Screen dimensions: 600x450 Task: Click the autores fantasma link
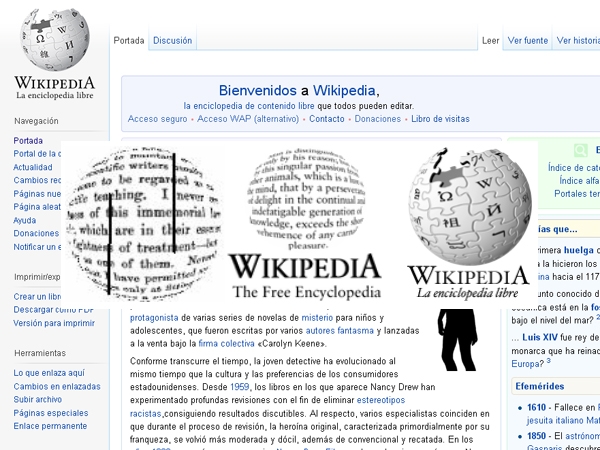coord(340,331)
